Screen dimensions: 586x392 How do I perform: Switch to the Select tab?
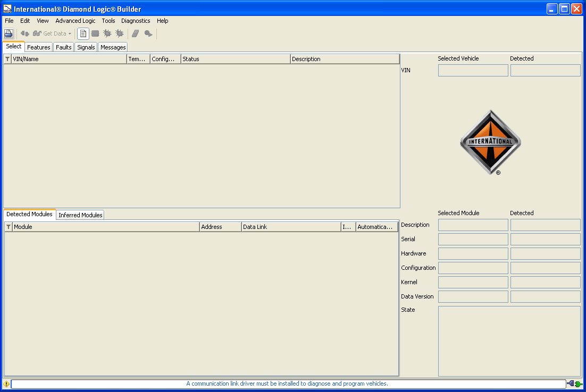click(14, 46)
